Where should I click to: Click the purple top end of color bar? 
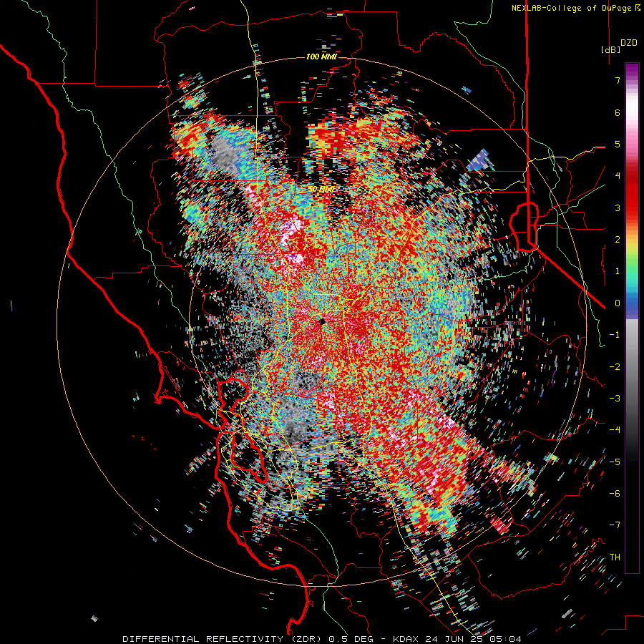pos(632,69)
